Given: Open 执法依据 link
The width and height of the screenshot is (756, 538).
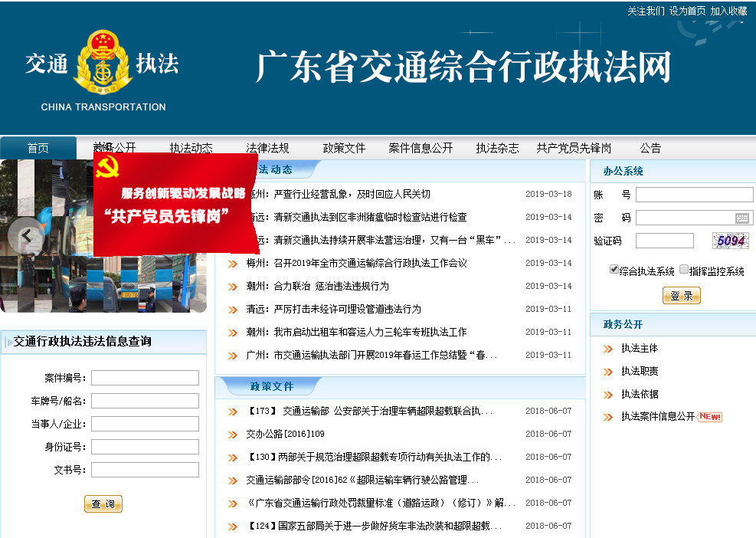Looking at the screenshot, I should click(640, 394).
